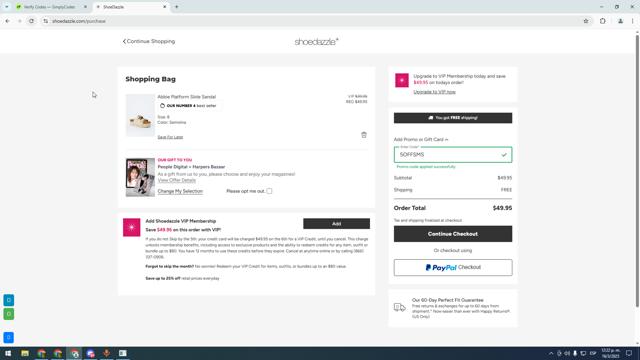The height and width of the screenshot is (360, 640).
Task: Open the Windows notification center
Action: 629,353
